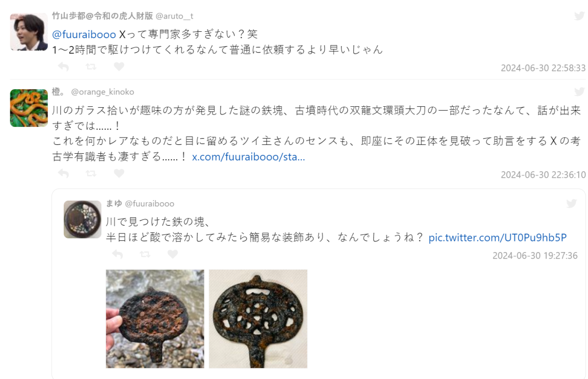Open the 2024-06-30 22:36:10 timestamp
Screen dimensions: 588x379
(543, 175)
